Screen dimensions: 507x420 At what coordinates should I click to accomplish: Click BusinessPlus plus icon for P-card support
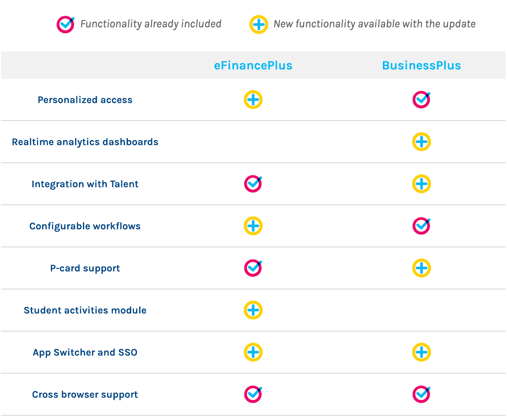click(421, 268)
